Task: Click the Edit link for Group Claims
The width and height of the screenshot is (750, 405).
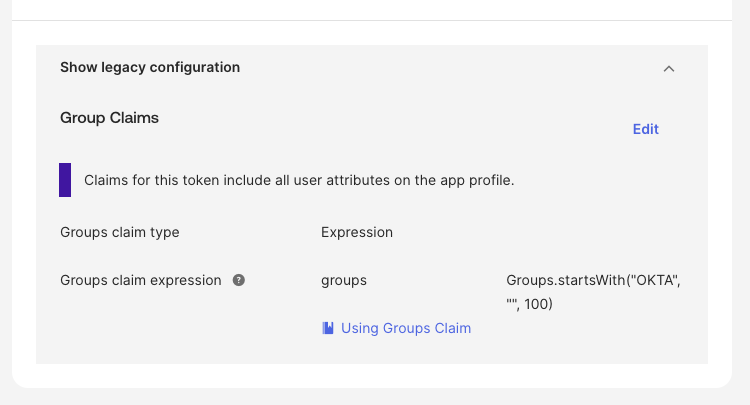Action: point(645,129)
